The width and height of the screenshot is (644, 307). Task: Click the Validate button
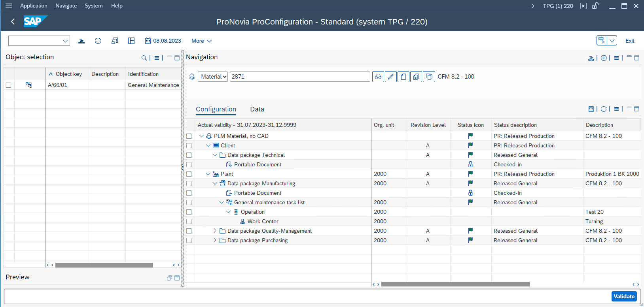[624, 296]
